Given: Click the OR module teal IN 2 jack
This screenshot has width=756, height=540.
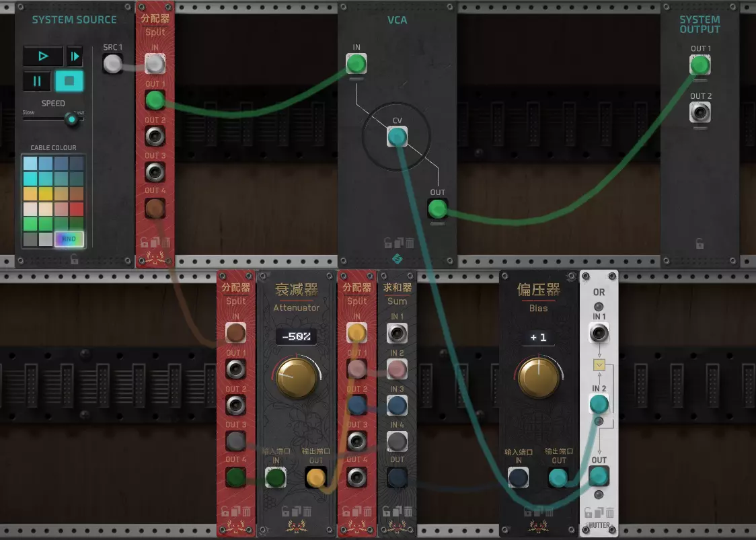Looking at the screenshot, I should point(599,404).
